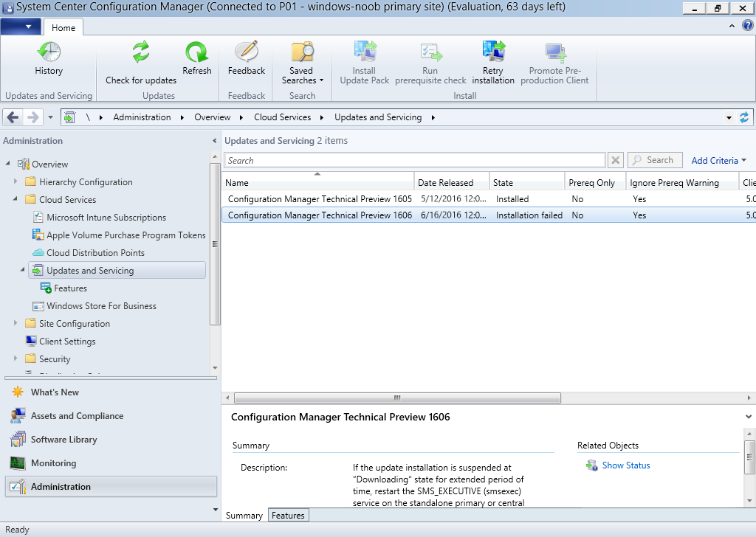The width and height of the screenshot is (756, 537).
Task: Go forward with the right arrow button
Action: [32, 117]
